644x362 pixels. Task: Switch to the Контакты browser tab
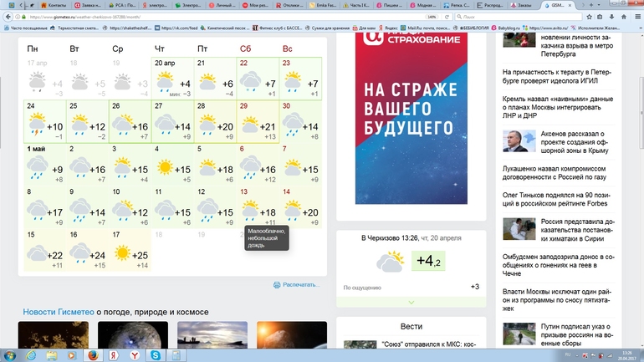[x=60, y=5]
